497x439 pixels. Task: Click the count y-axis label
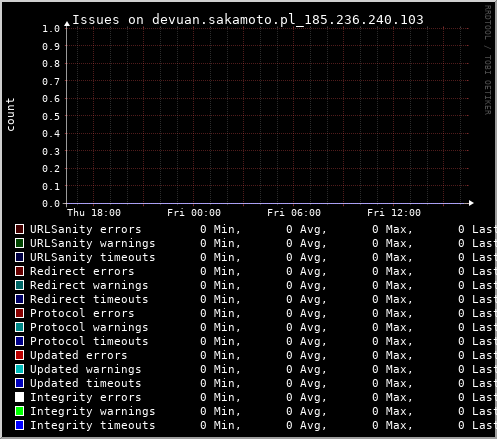tap(10, 115)
